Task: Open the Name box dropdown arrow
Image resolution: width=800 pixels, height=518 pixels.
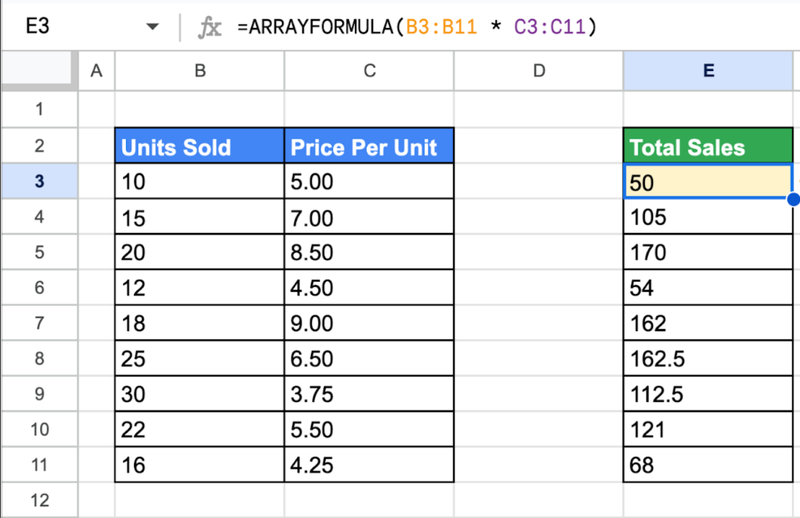Action: point(152,27)
